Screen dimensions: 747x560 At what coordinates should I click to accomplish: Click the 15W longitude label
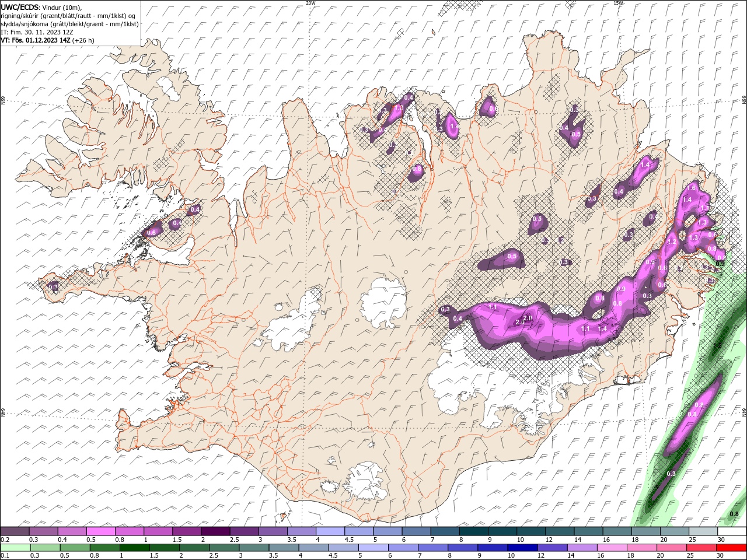click(618, 3)
